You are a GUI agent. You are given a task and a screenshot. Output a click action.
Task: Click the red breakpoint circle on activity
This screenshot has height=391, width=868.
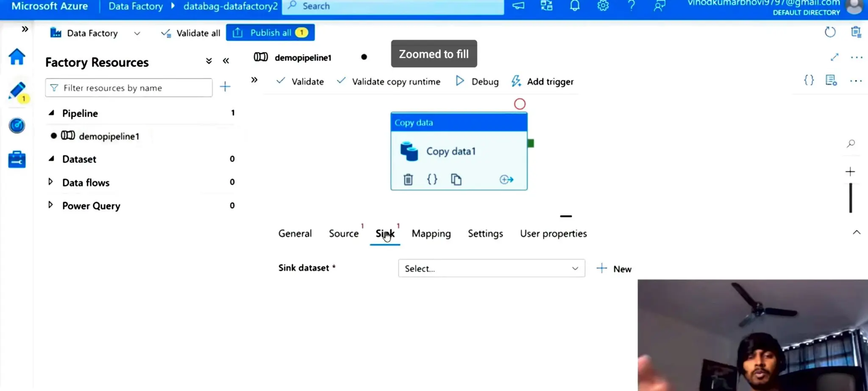pyautogui.click(x=520, y=104)
